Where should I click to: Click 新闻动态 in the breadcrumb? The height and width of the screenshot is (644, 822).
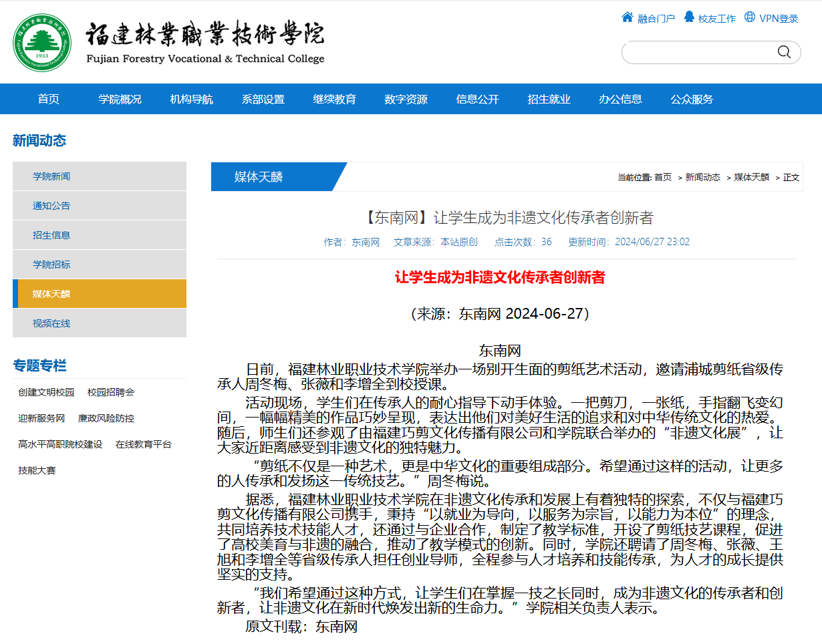[702, 177]
